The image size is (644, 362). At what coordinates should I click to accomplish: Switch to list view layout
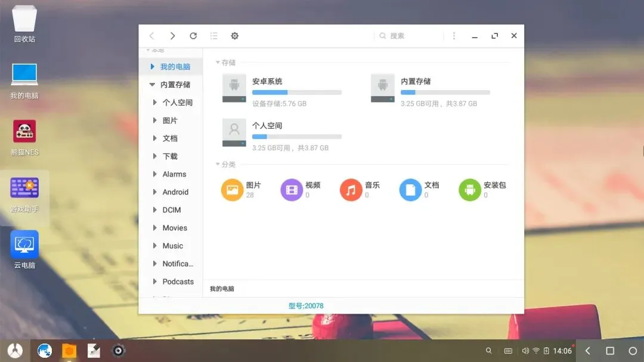point(213,36)
